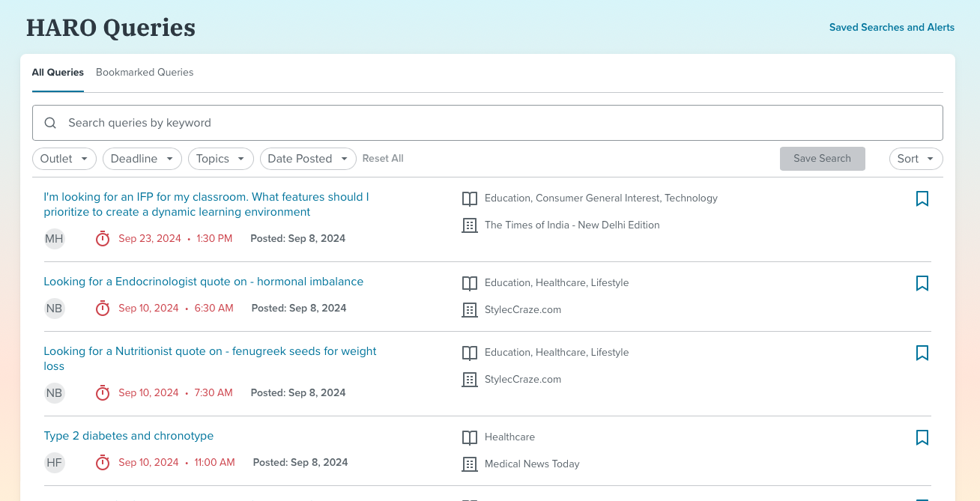The image size is (980, 501).
Task: Click timer icon beside 6:30 AM deadline
Action: 103,309
